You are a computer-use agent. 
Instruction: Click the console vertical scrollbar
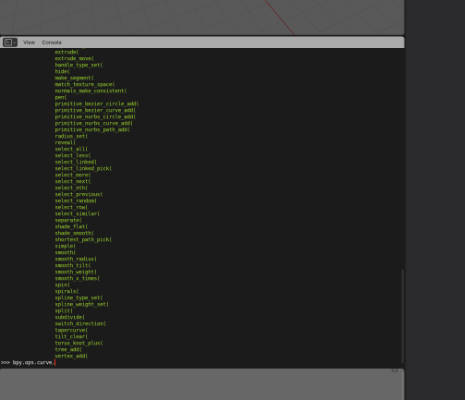(403, 315)
